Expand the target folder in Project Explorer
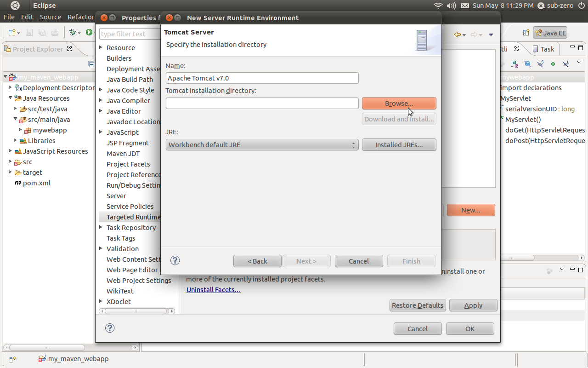The width and height of the screenshot is (588, 368). click(x=10, y=172)
